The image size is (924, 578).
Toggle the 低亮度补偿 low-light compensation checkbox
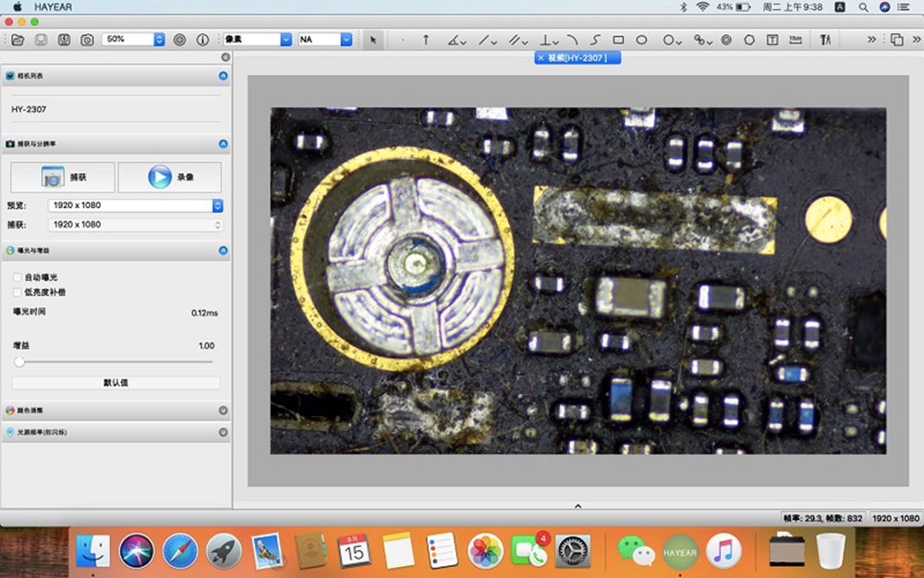tap(18, 292)
